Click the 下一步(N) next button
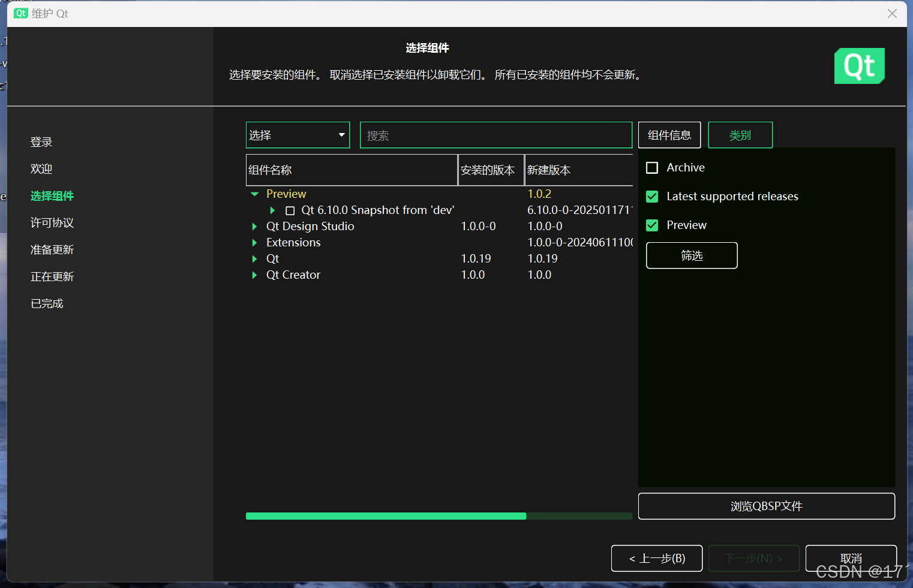 coord(754,559)
